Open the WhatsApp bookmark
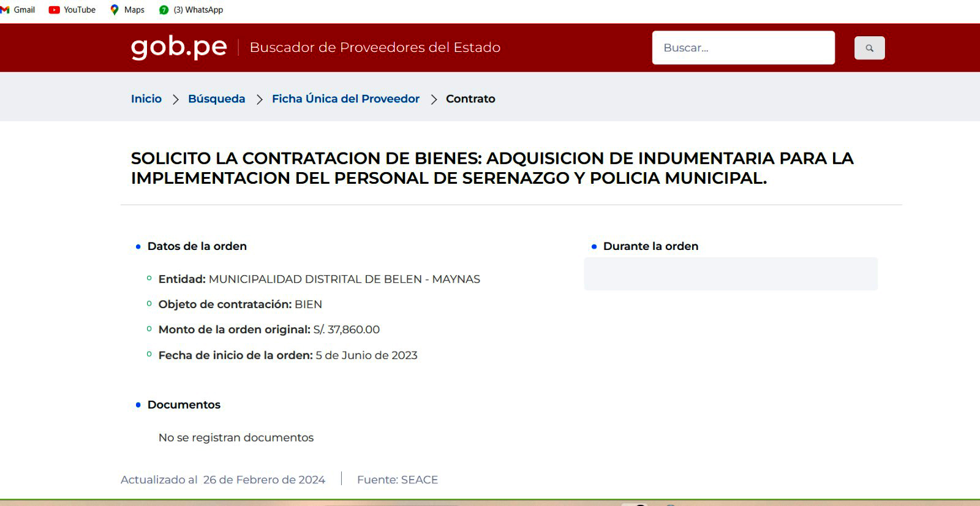 pos(191,10)
